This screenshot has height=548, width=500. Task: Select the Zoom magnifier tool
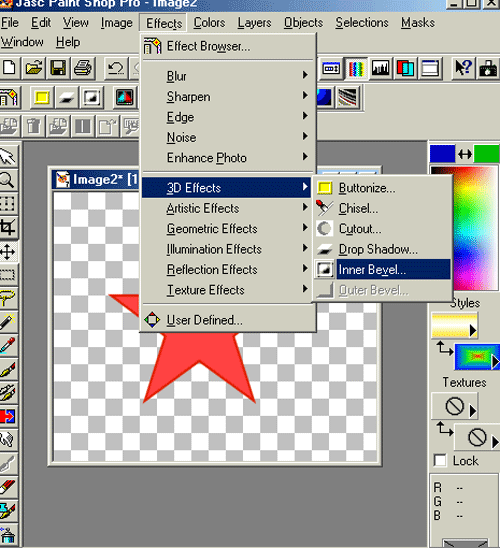pyautogui.click(x=8, y=180)
